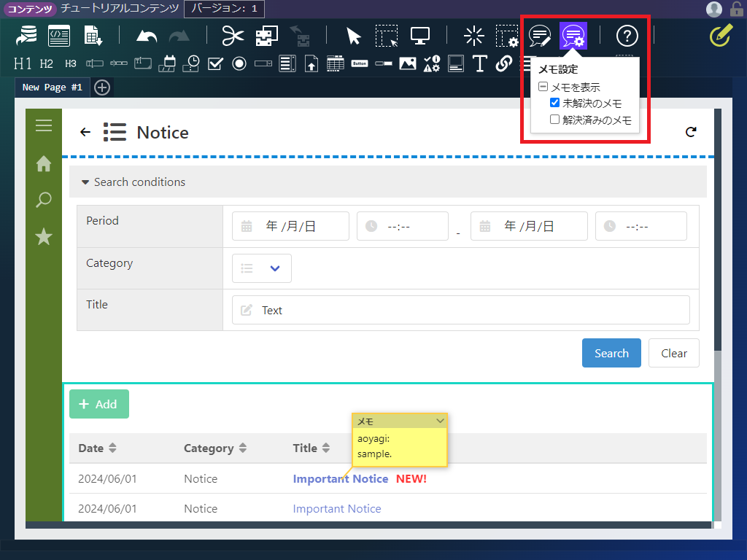Click the add memo speech bubble icon

(x=540, y=36)
